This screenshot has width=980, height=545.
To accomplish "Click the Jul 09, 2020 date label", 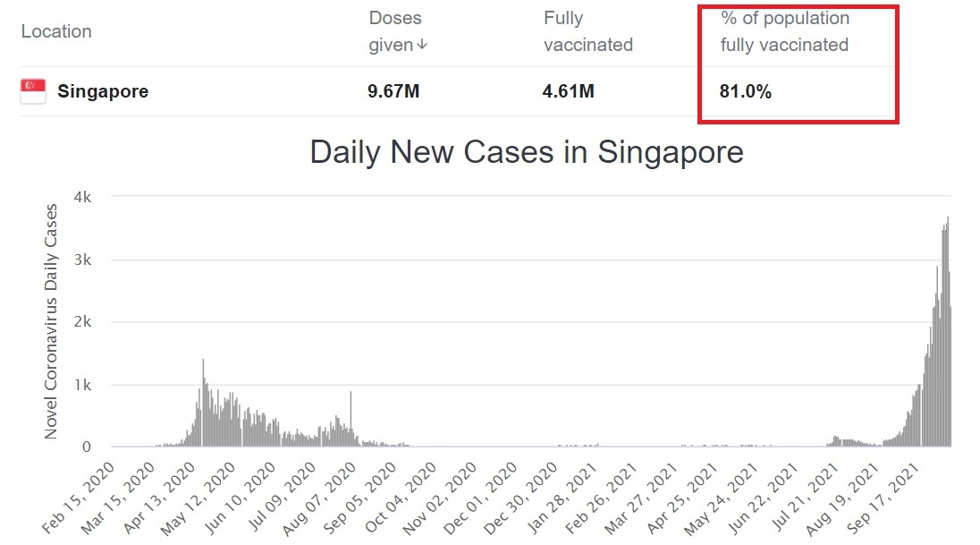I will (282, 498).
